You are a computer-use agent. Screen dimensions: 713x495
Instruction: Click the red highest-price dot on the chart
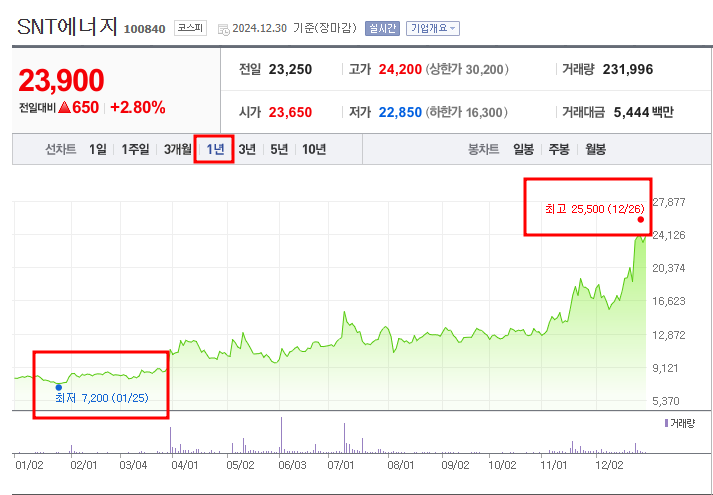click(641, 220)
